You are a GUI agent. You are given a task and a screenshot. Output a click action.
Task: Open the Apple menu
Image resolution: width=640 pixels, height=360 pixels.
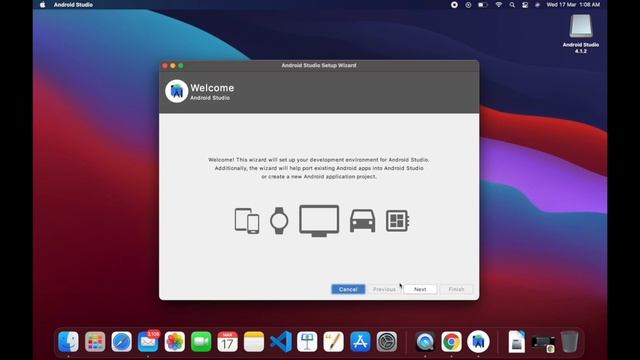pos(42,5)
